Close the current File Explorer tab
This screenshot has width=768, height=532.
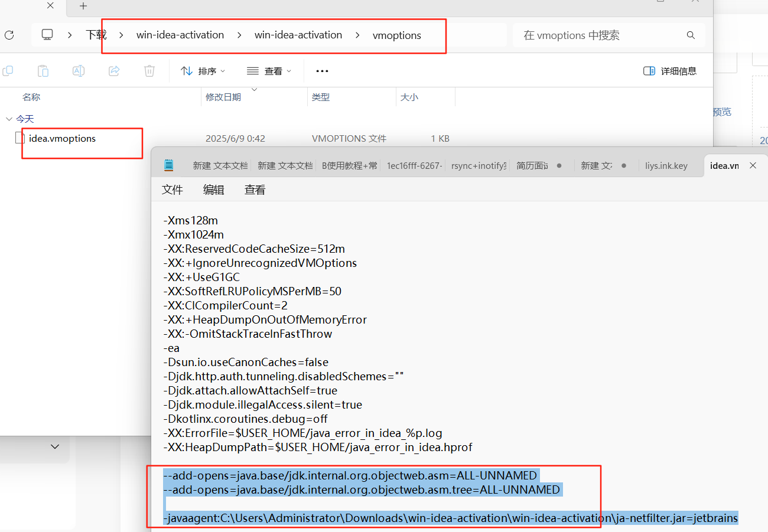coord(50,5)
